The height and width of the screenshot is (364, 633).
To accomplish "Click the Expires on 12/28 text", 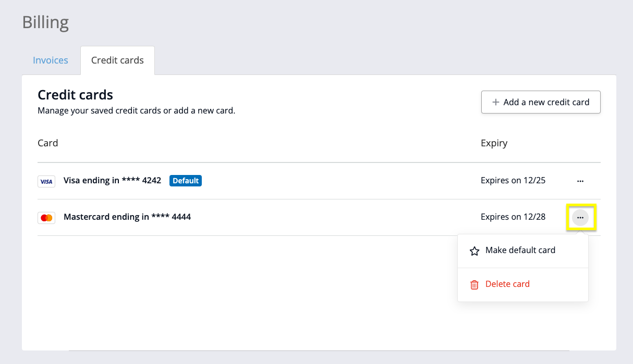I will tap(513, 217).
